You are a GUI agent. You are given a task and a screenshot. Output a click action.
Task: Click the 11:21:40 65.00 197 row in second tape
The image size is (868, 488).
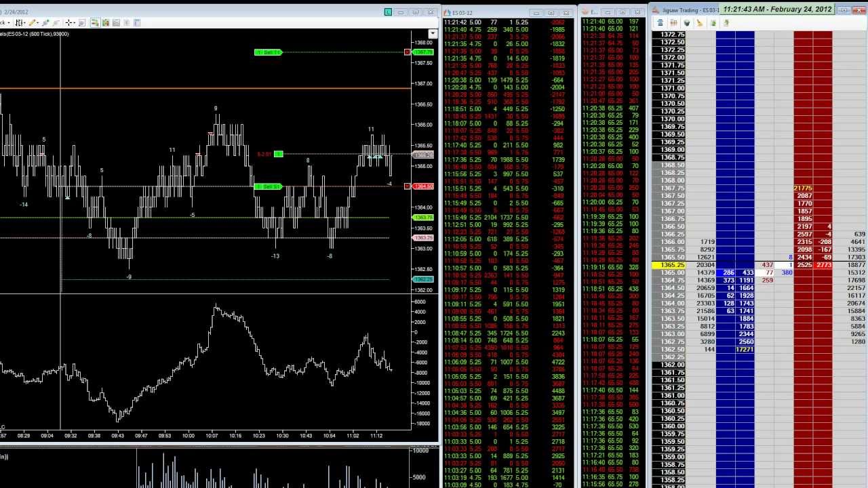(611, 22)
